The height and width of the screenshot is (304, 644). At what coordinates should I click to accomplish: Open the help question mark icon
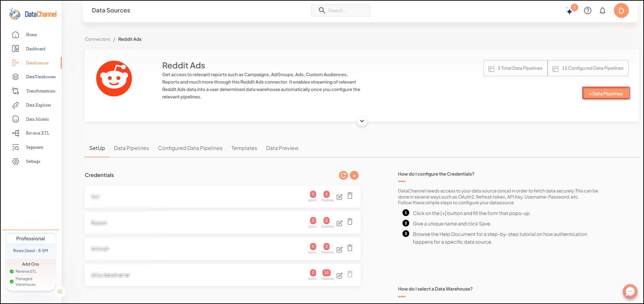point(588,11)
